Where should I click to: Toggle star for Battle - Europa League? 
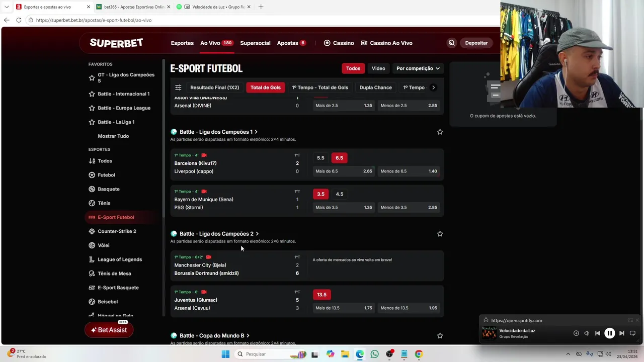click(x=92, y=108)
